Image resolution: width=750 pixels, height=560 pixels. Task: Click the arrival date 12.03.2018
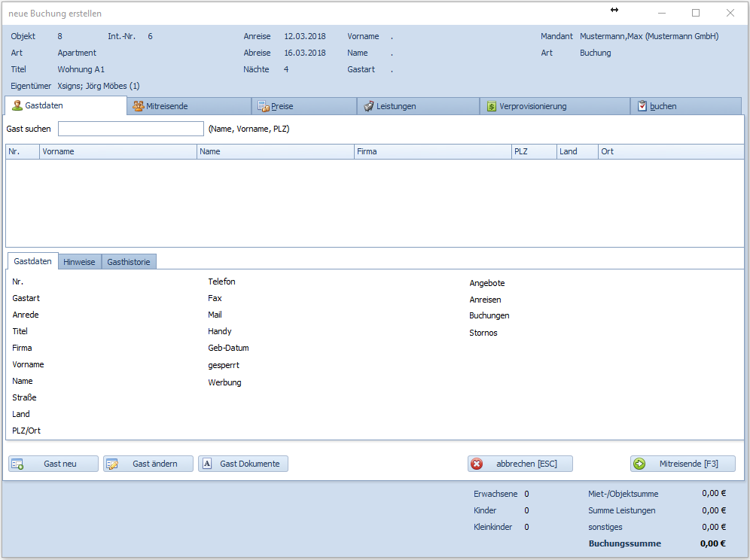click(x=305, y=36)
